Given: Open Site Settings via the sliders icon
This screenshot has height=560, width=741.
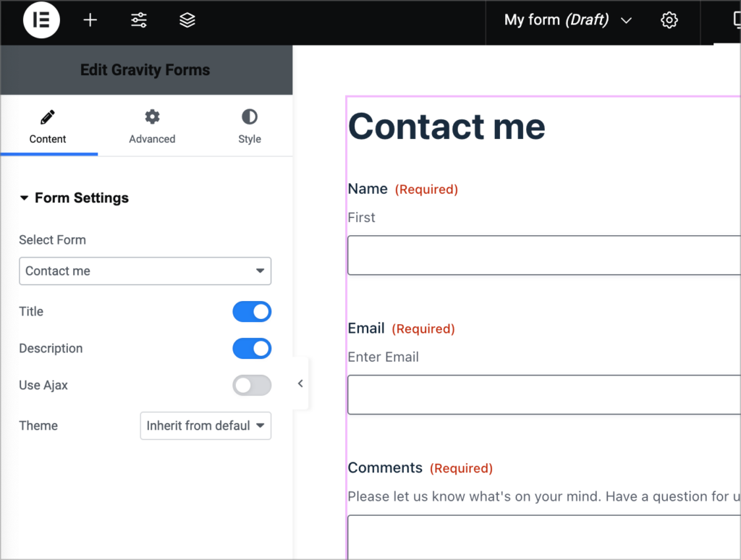Looking at the screenshot, I should pyautogui.click(x=138, y=20).
